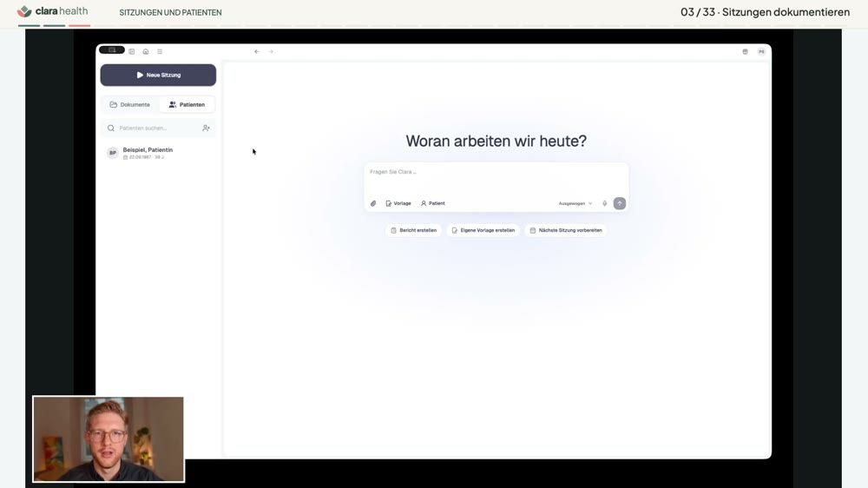This screenshot has height=488, width=868.
Task: Click the Patienten suchen search field
Action: pyautogui.click(x=158, y=128)
